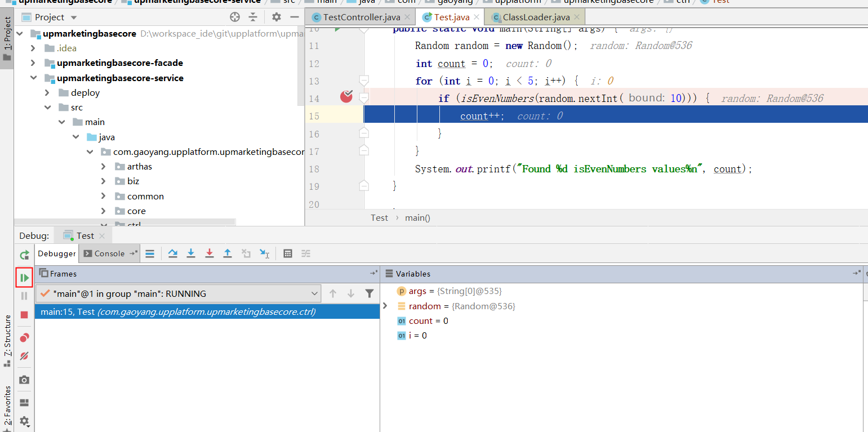Screen dimensions: 868x432
Task: Click the Run to Cursor icon
Action: pos(264,253)
